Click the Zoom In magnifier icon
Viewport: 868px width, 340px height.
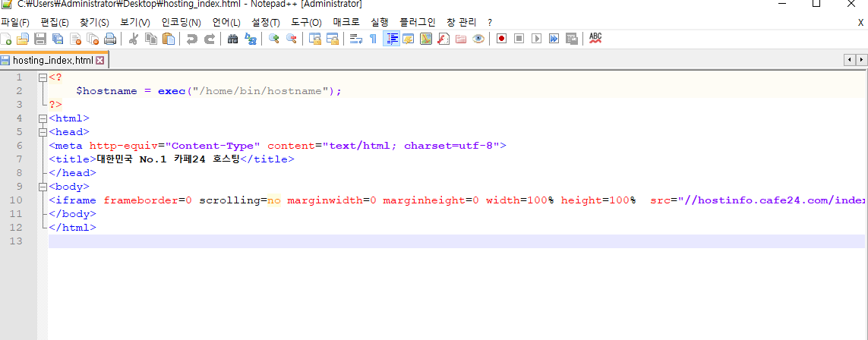tap(273, 39)
